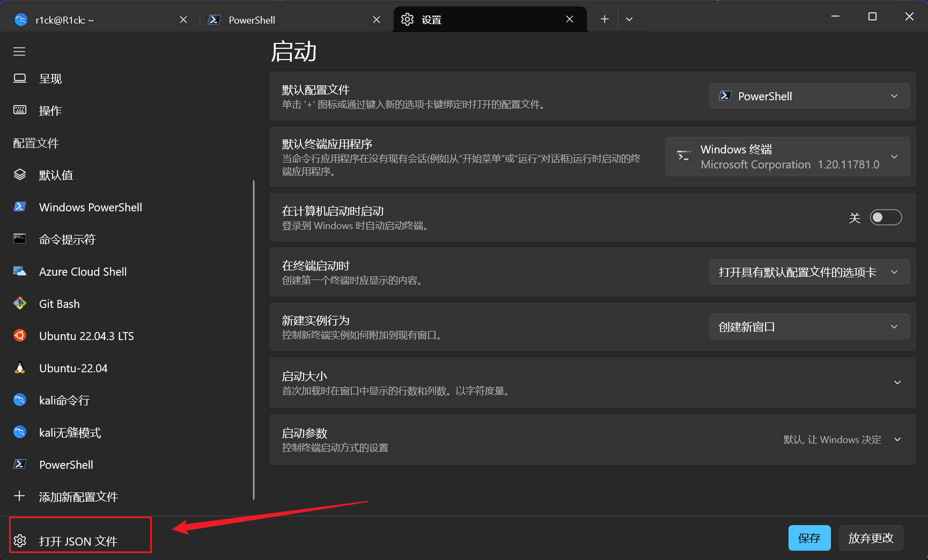
Task: Click the 保存 button
Action: tap(809, 538)
